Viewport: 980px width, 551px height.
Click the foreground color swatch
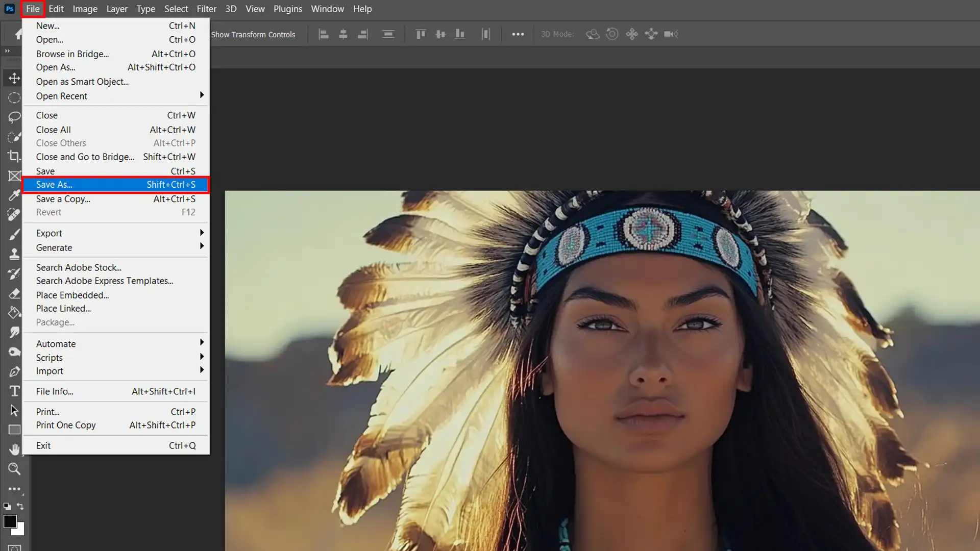[9, 521]
